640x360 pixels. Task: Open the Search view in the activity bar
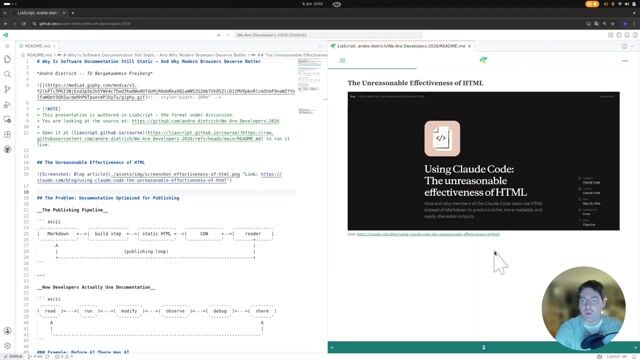7,74
